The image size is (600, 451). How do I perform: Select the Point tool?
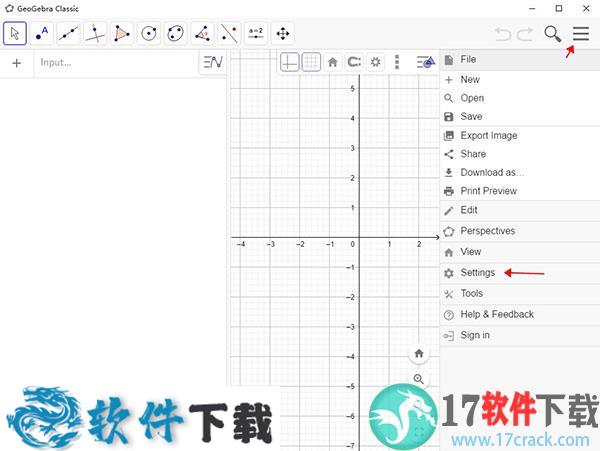point(42,34)
